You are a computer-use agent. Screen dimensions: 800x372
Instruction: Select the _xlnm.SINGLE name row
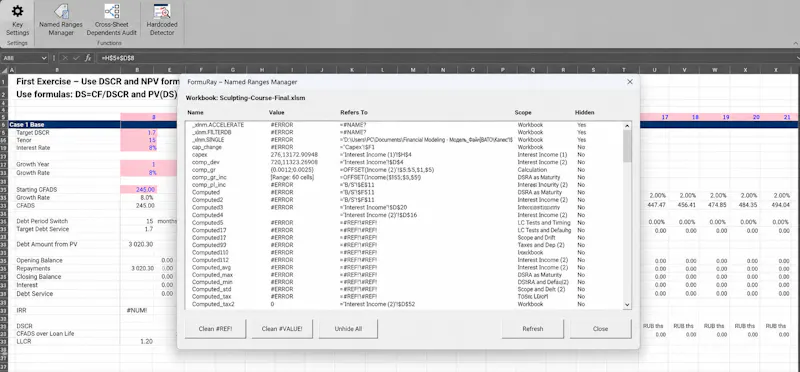(x=404, y=139)
